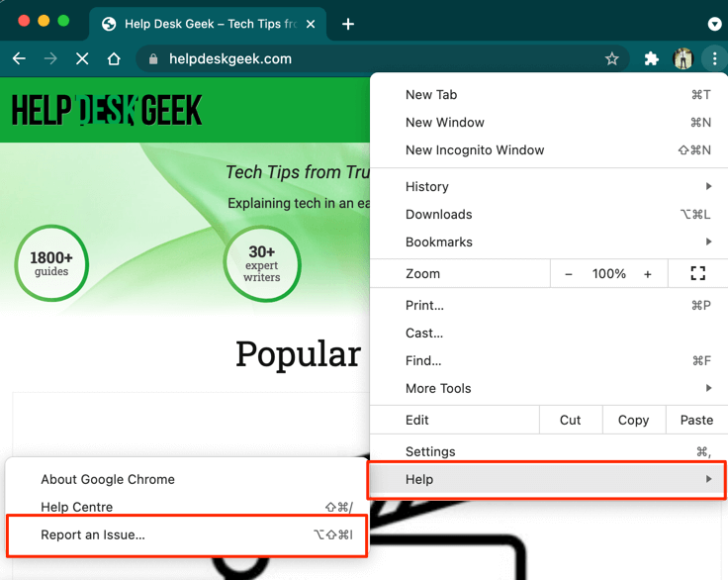Enter full screen via Zoom row icon
This screenshot has width=728, height=580.
tap(697, 274)
